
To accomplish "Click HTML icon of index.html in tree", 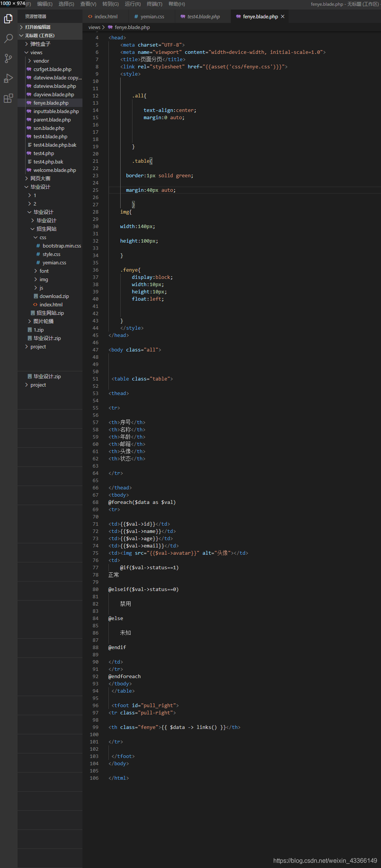I will (x=36, y=304).
